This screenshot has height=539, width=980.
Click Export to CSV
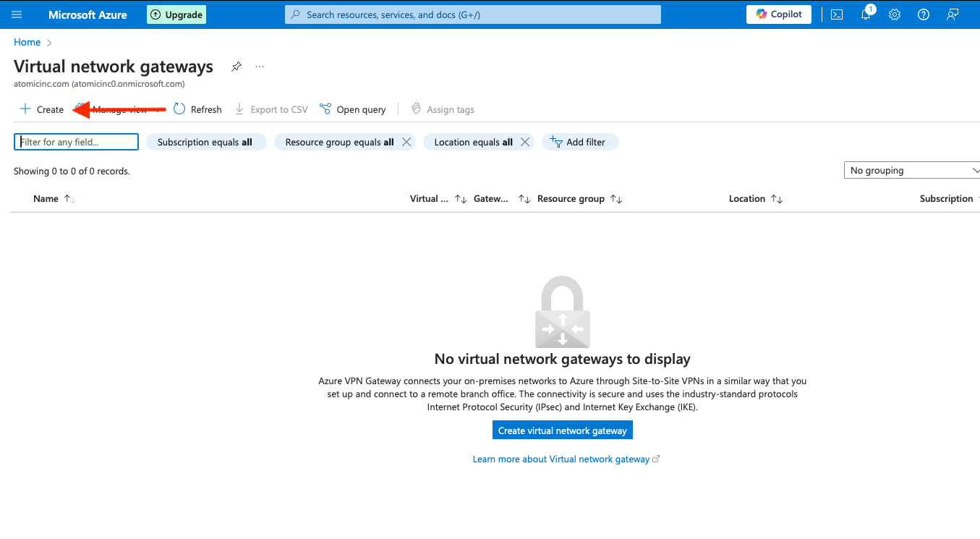271,109
